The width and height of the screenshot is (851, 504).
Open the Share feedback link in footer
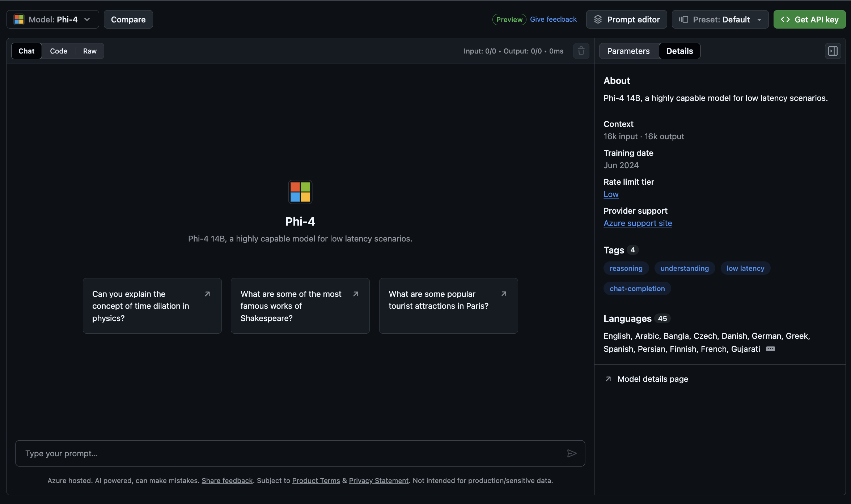(227, 480)
